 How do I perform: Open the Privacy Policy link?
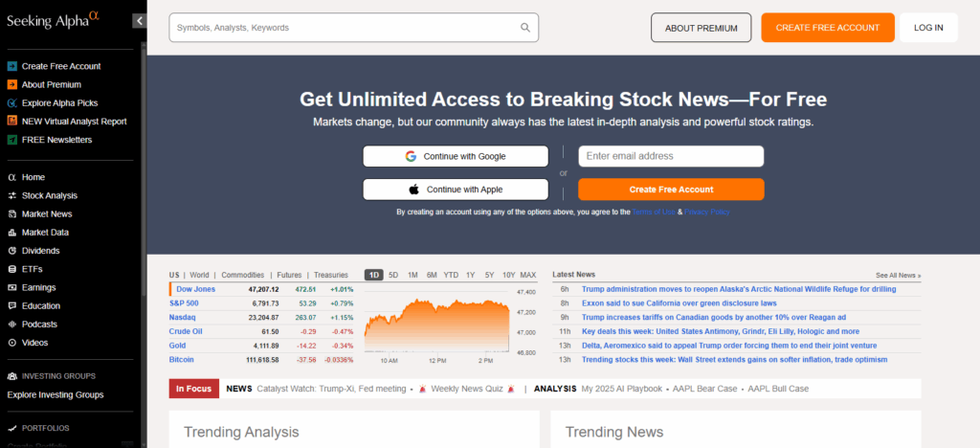707,212
